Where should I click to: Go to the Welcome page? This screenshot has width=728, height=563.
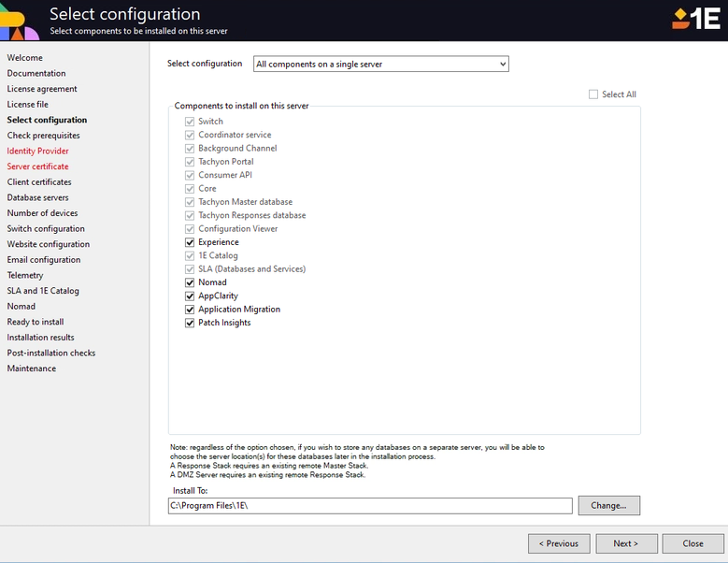pyautogui.click(x=25, y=58)
